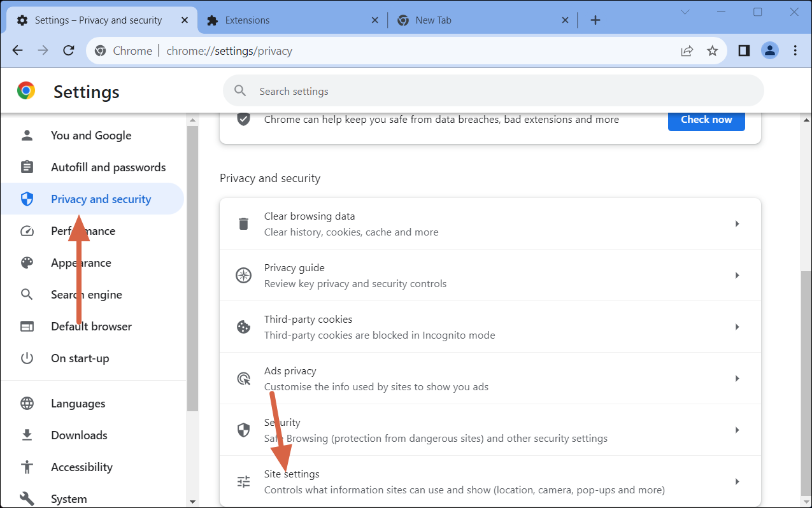Click the Check now button

point(706,119)
